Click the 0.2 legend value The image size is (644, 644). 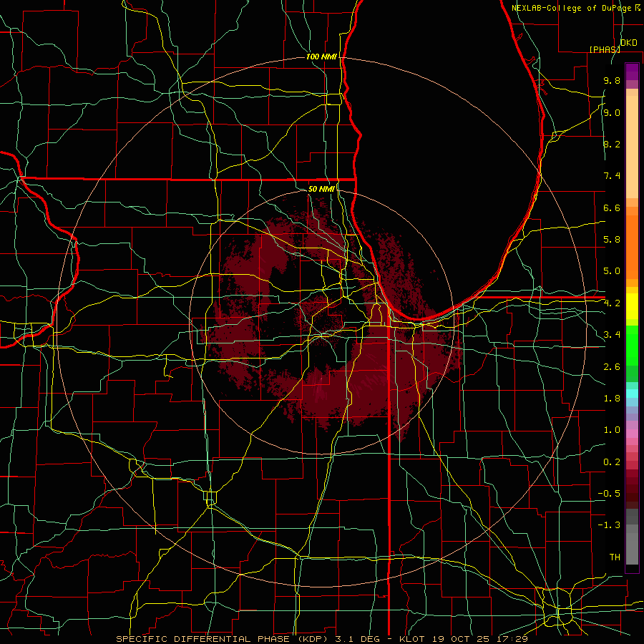point(612,462)
